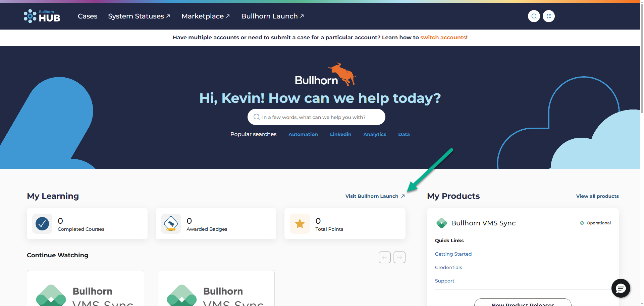Click View all products link
The height and width of the screenshot is (306, 644).
pos(597,196)
